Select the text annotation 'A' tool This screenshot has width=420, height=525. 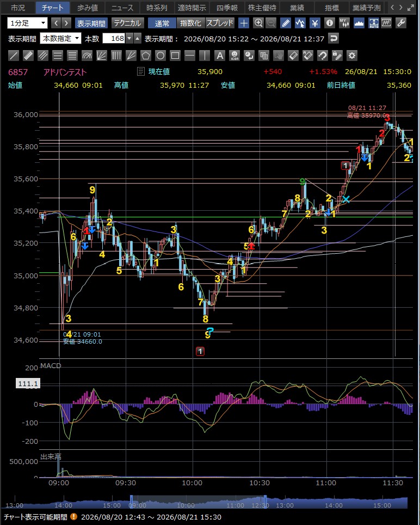coord(219,55)
